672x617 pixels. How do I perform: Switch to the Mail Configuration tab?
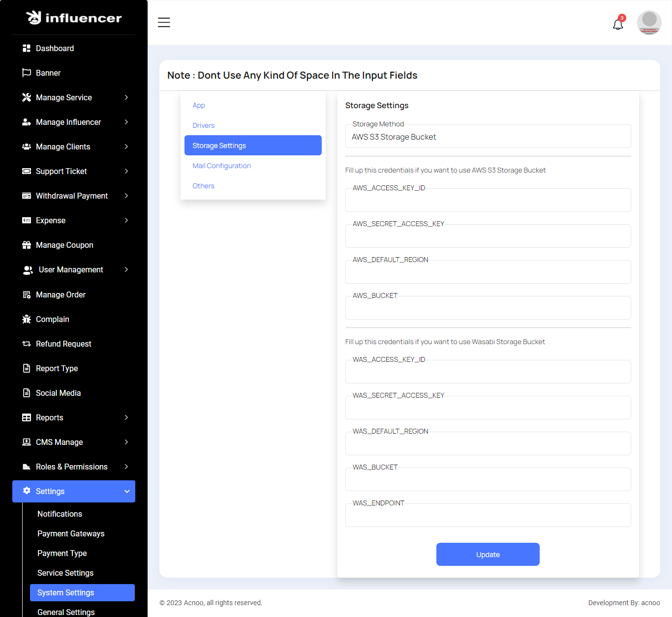coord(221,166)
